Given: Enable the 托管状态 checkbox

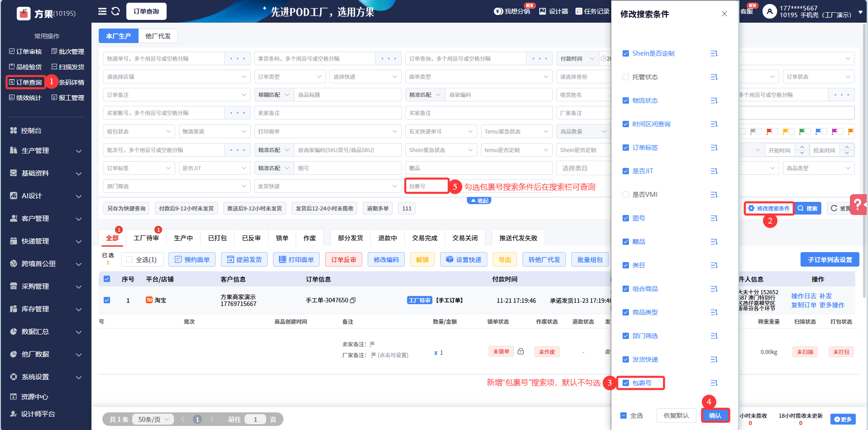Looking at the screenshot, I should 626,77.
